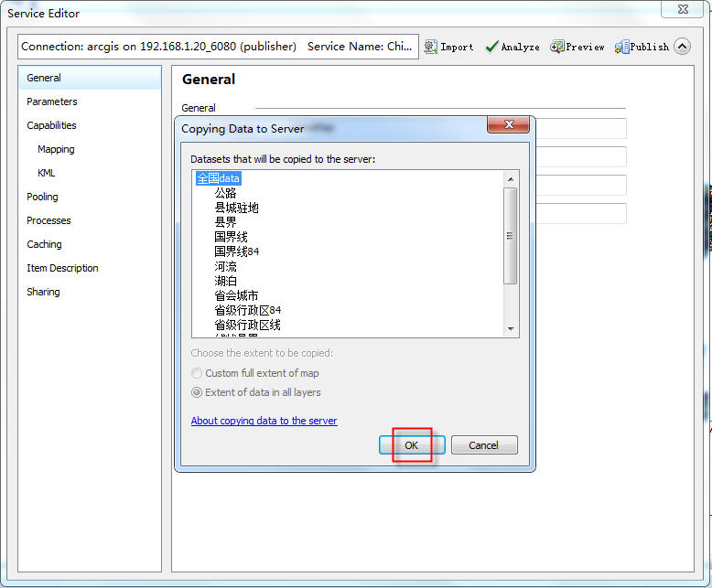Image resolution: width=712 pixels, height=588 pixels.
Task: Select the 河流 dataset
Action: coord(225,266)
